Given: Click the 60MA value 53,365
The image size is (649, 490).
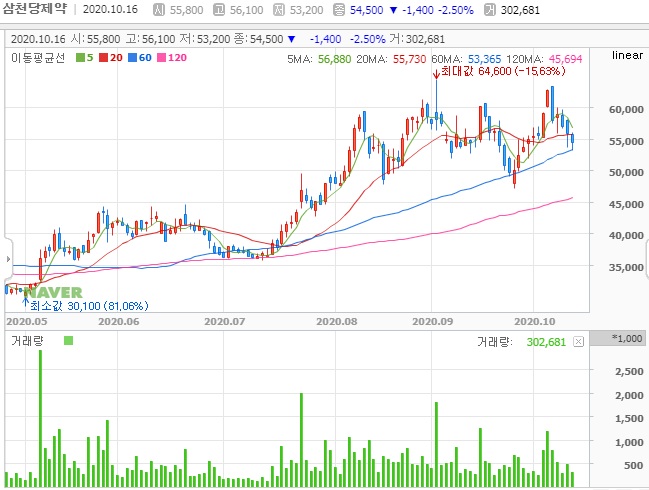Looking at the screenshot, I should coord(484,59).
